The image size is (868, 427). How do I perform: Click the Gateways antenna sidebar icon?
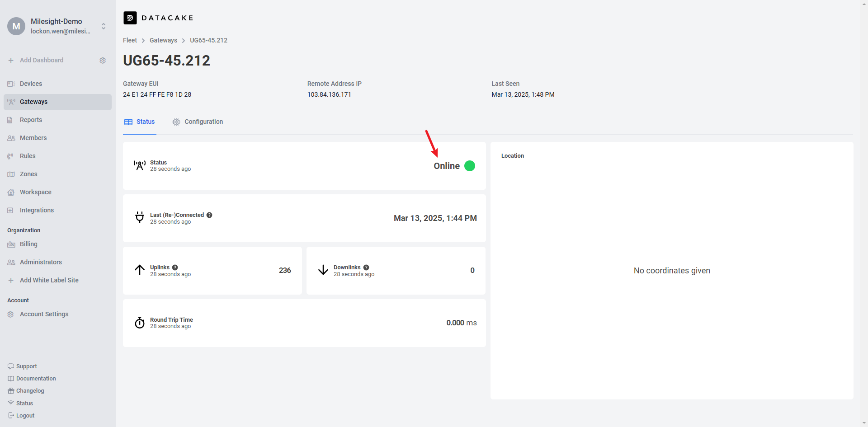point(11,102)
